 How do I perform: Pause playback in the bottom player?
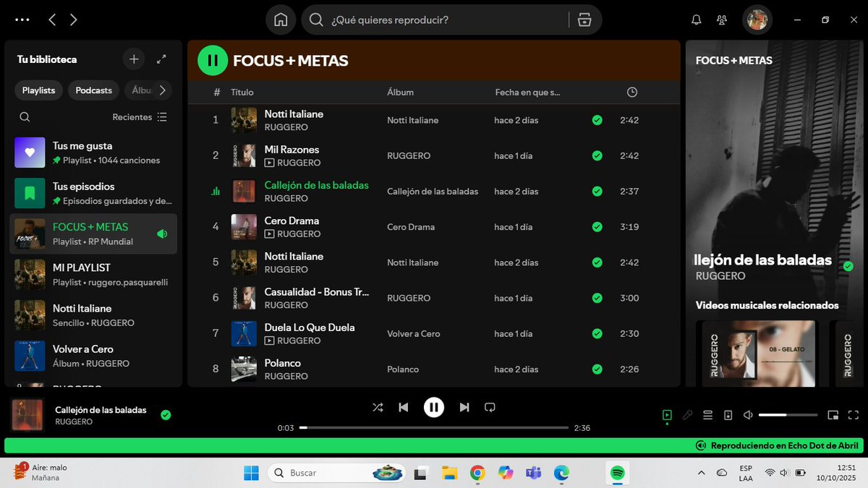[x=434, y=407]
